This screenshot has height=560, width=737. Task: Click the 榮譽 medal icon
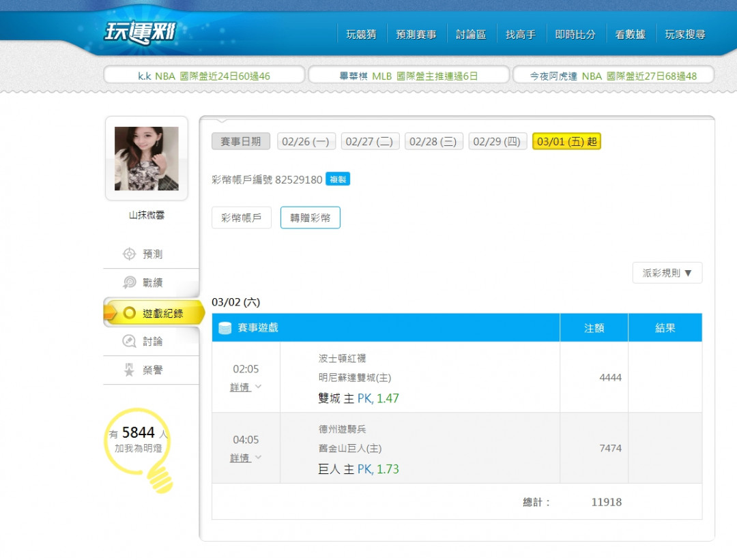[x=129, y=370]
